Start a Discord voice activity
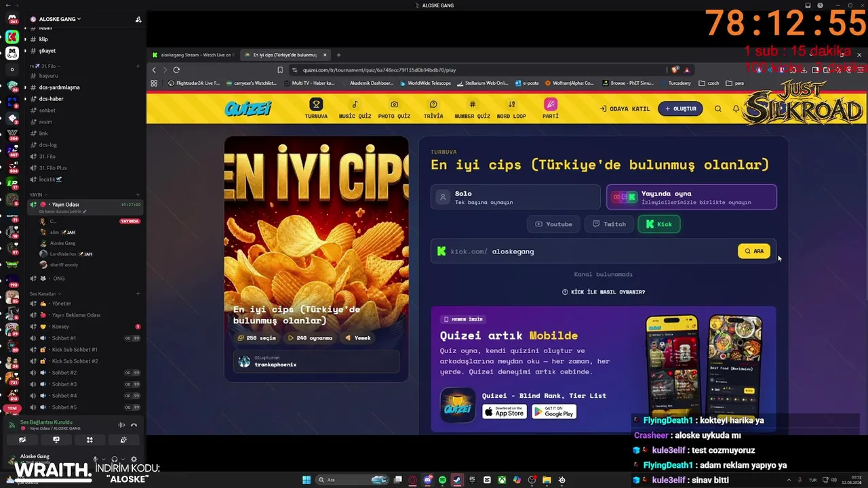868x488 pixels. tap(90, 440)
